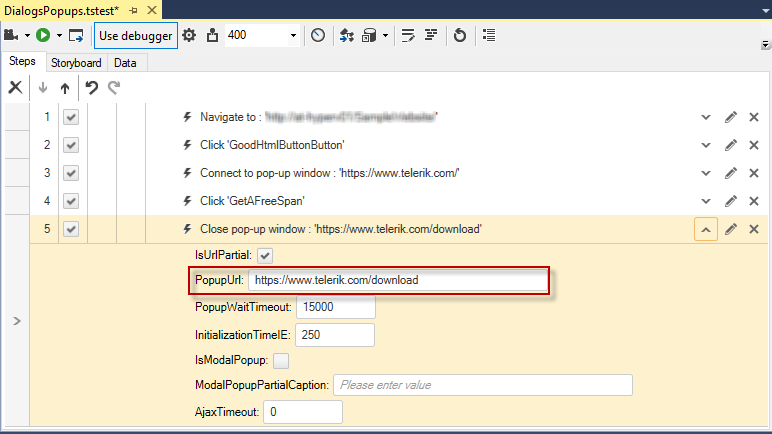Disable step 1 via its checkbox
The width and height of the screenshot is (772, 434).
point(71,117)
